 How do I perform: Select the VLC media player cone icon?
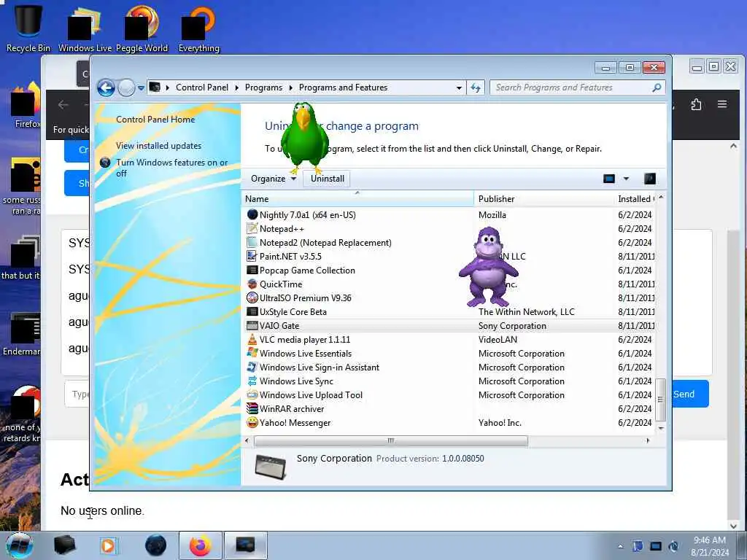(x=252, y=340)
